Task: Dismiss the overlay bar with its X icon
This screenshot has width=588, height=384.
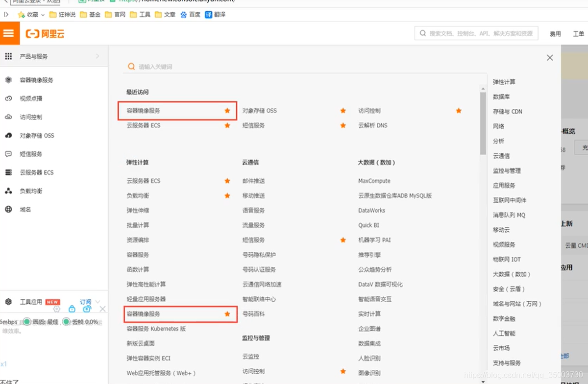Action: pos(102,309)
